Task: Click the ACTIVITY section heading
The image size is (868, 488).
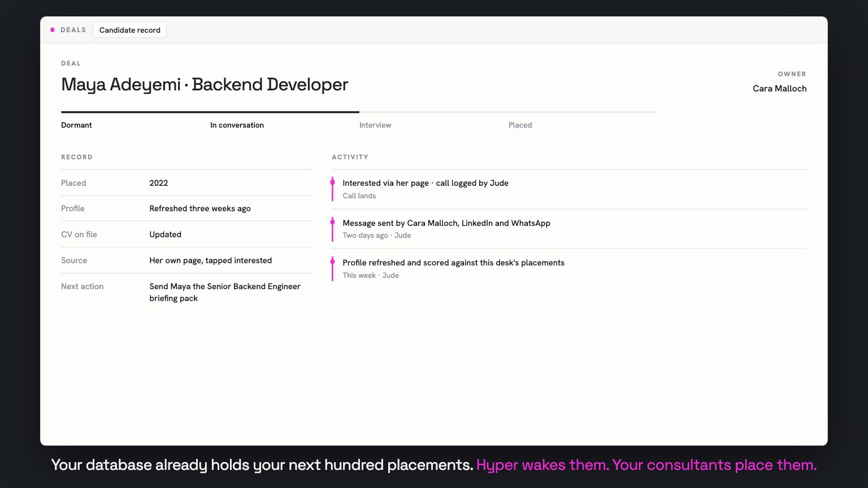Action: pyautogui.click(x=350, y=157)
